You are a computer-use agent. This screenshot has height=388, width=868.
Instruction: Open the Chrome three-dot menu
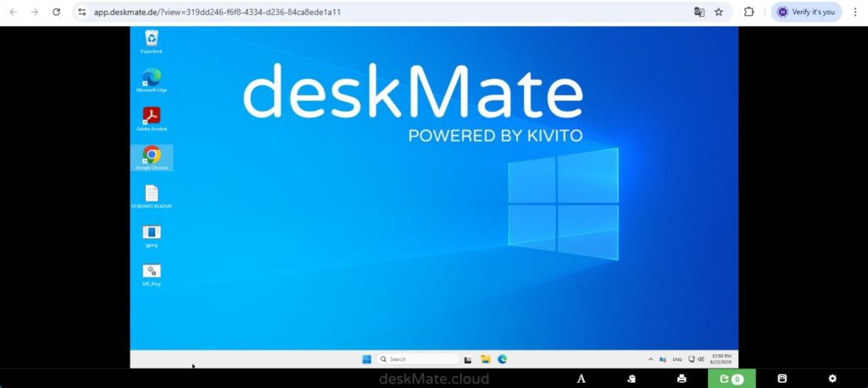click(x=856, y=12)
